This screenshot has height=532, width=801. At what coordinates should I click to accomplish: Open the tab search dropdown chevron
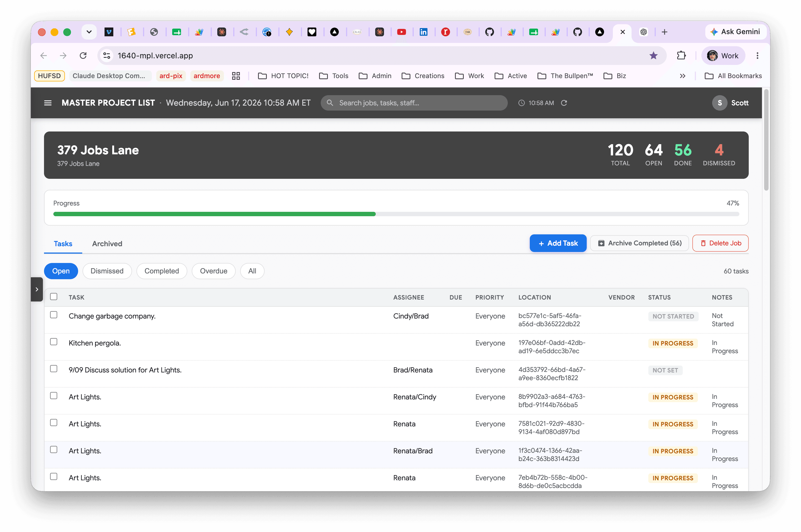pyautogui.click(x=89, y=32)
